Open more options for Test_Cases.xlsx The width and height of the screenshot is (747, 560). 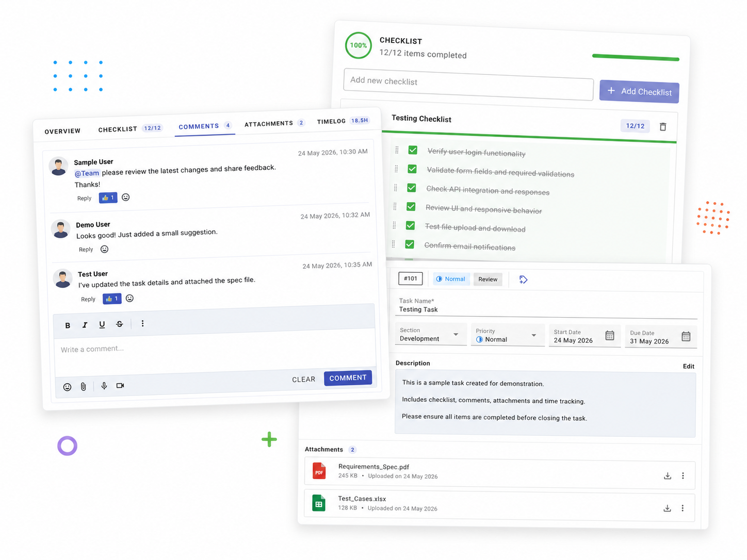683,508
